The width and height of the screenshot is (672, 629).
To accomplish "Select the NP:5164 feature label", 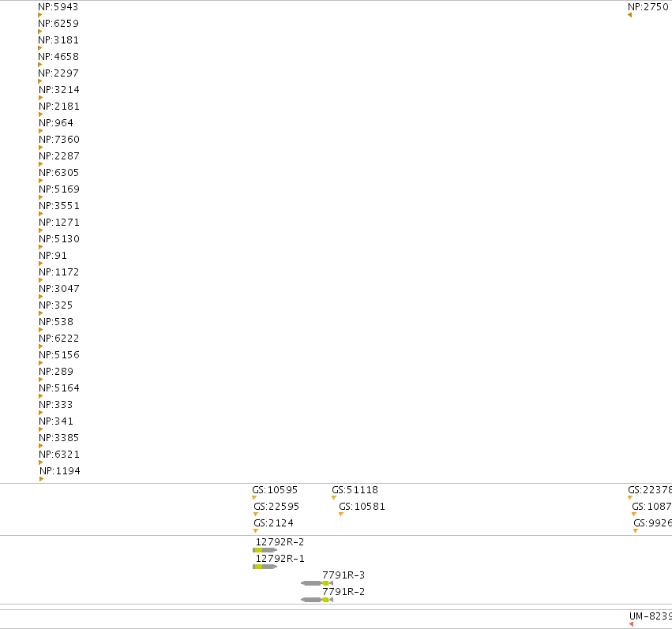I will tap(59, 388).
